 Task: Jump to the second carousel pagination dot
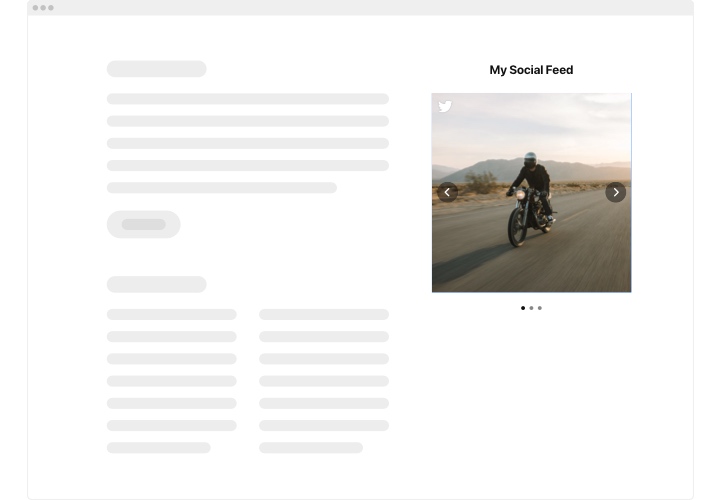tap(531, 308)
